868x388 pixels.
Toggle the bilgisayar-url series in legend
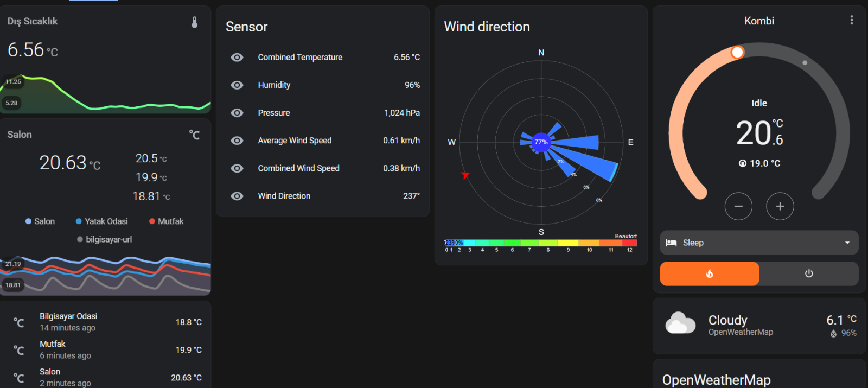(x=105, y=239)
